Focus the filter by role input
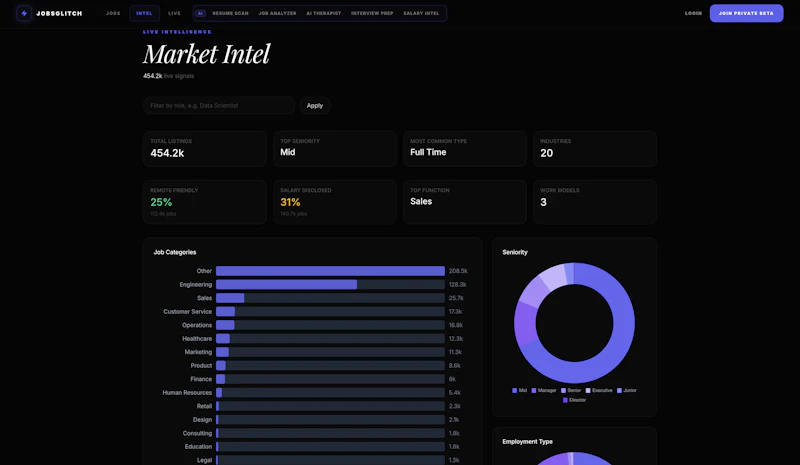This screenshot has height=465, width=800. [x=219, y=106]
